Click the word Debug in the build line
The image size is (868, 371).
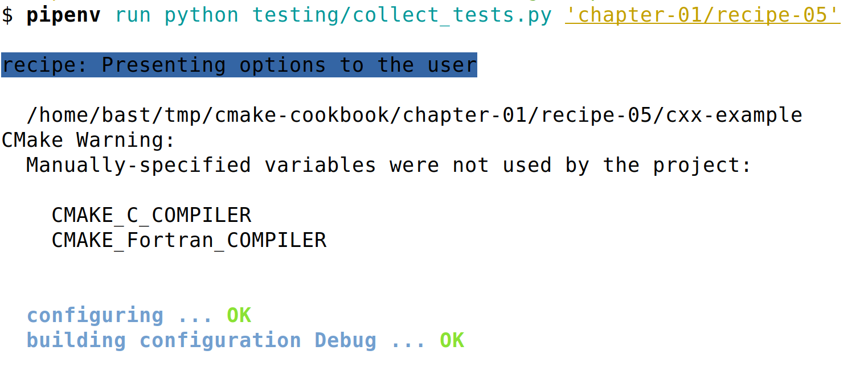pyautogui.click(x=345, y=340)
